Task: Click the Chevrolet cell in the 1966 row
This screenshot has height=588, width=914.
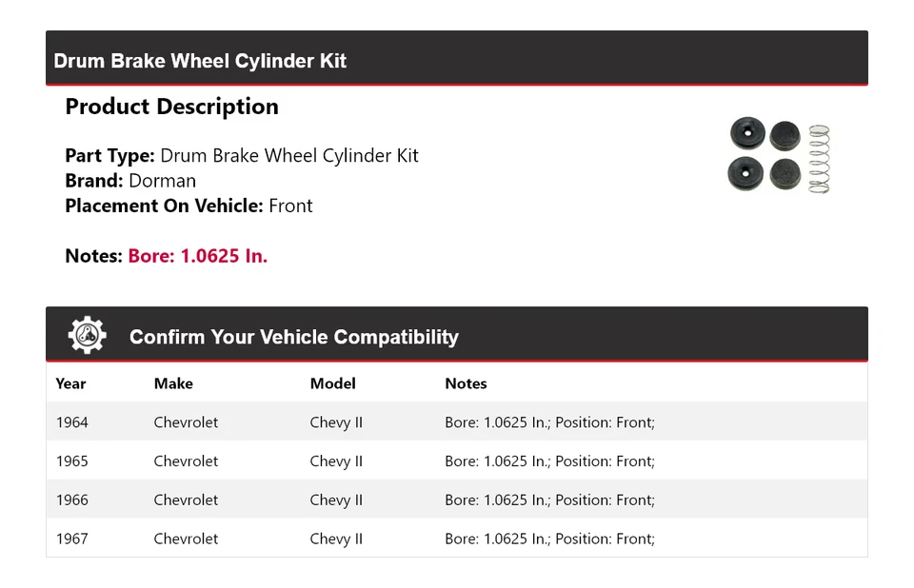Action: (186, 500)
